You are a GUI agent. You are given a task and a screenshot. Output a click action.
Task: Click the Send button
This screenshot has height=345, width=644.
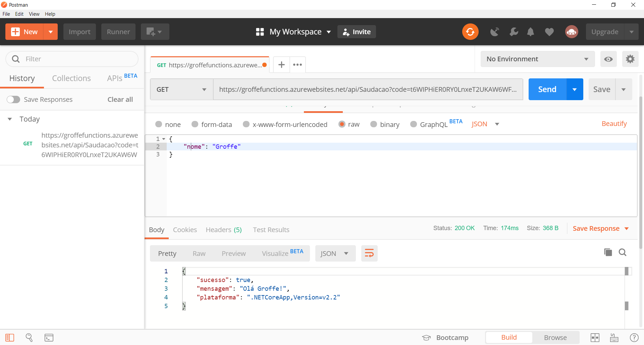point(547,89)
